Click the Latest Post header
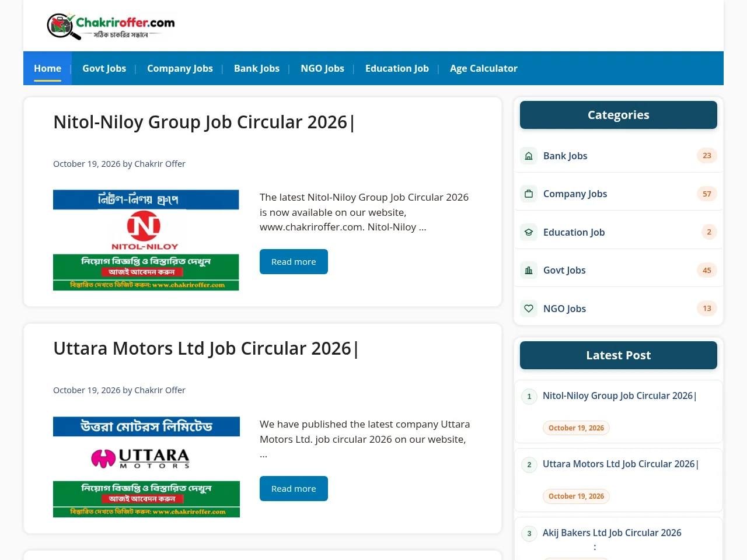 coord(619,355)
